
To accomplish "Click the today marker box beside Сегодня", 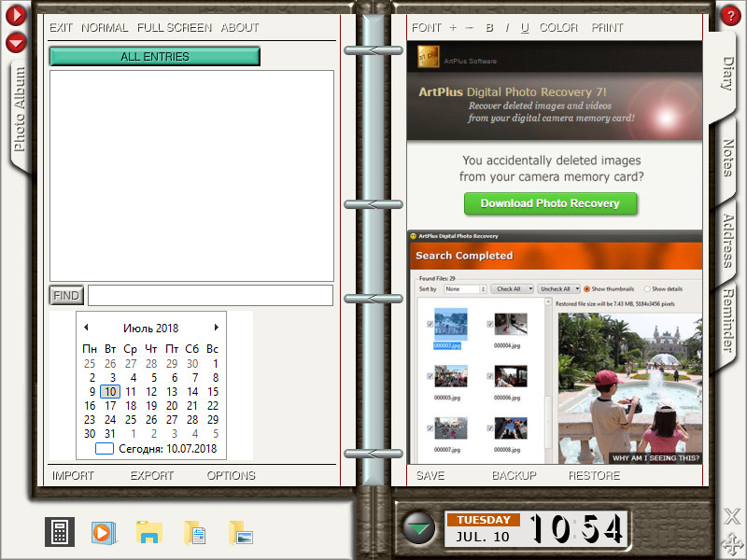I will tap(105, 449).
